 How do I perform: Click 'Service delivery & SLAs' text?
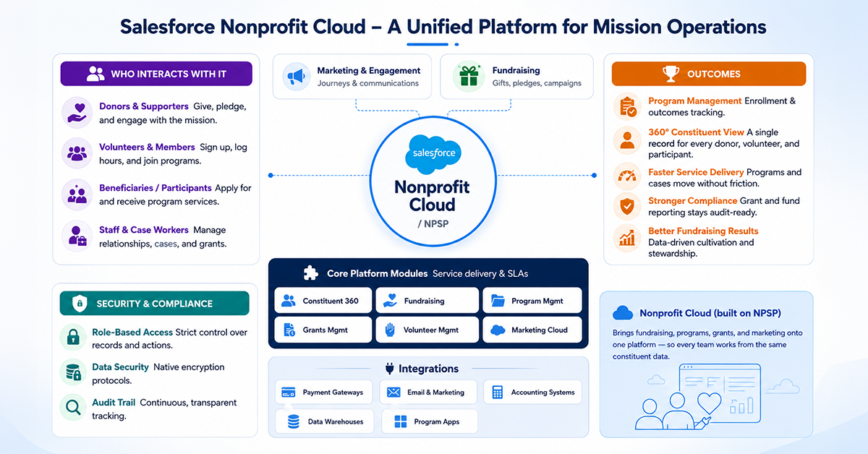pos(480,274)
